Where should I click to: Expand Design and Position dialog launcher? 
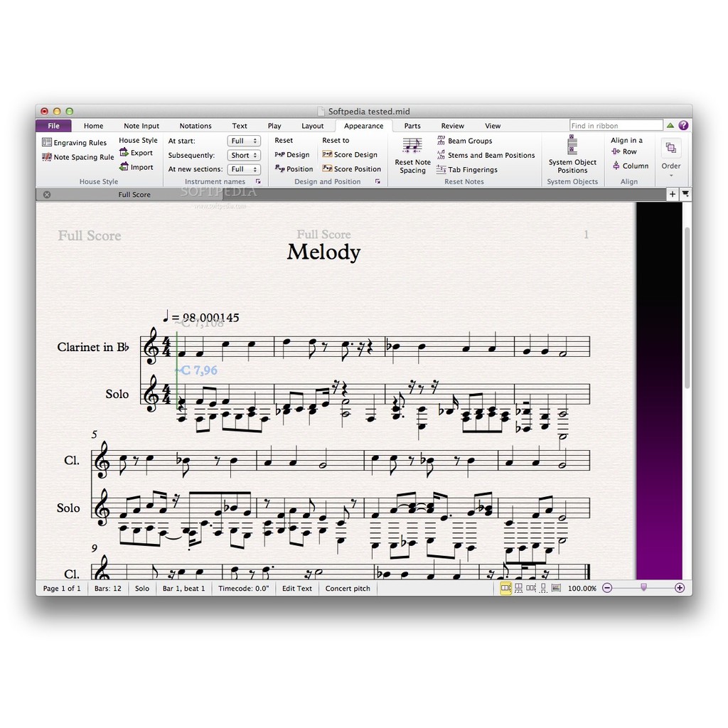pyautogui.click(x=378, y=181)
